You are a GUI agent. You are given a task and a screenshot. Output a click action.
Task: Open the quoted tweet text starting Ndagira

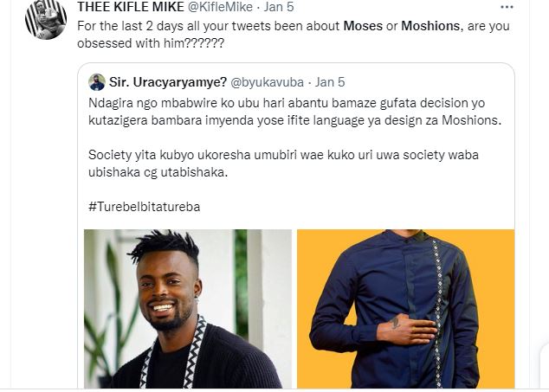pyautogui.click(x=294, y=112)
